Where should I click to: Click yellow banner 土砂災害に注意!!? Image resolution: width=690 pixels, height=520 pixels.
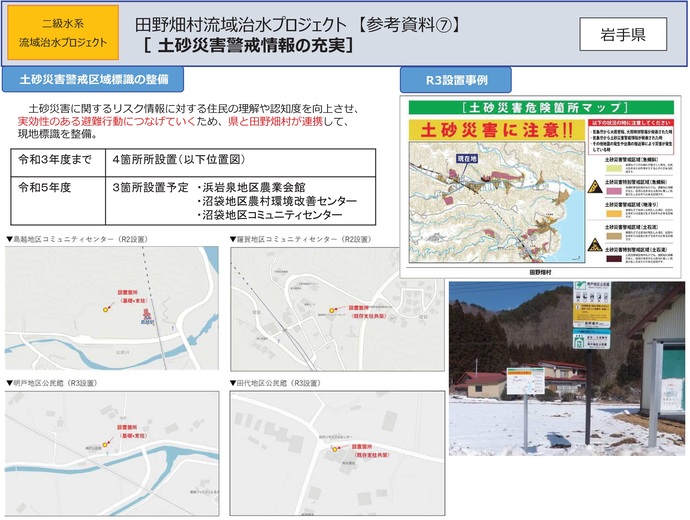pos(497,130)
